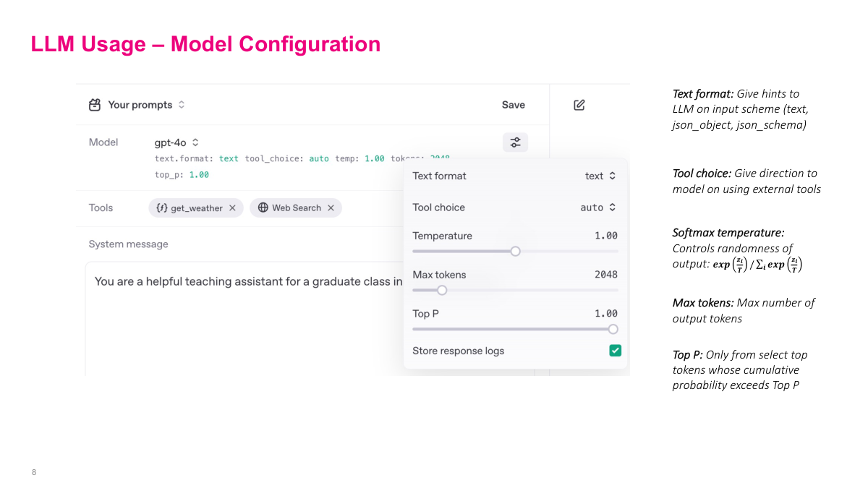Click the globe icon on Web Search
This screenshot has height=488, width=868.
tap(263, 208)
